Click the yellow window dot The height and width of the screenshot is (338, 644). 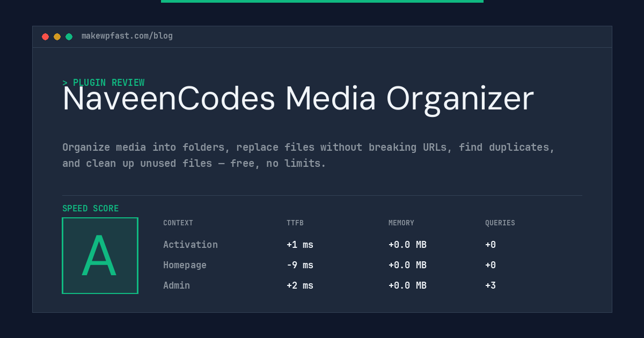click(x=57, y=36)
